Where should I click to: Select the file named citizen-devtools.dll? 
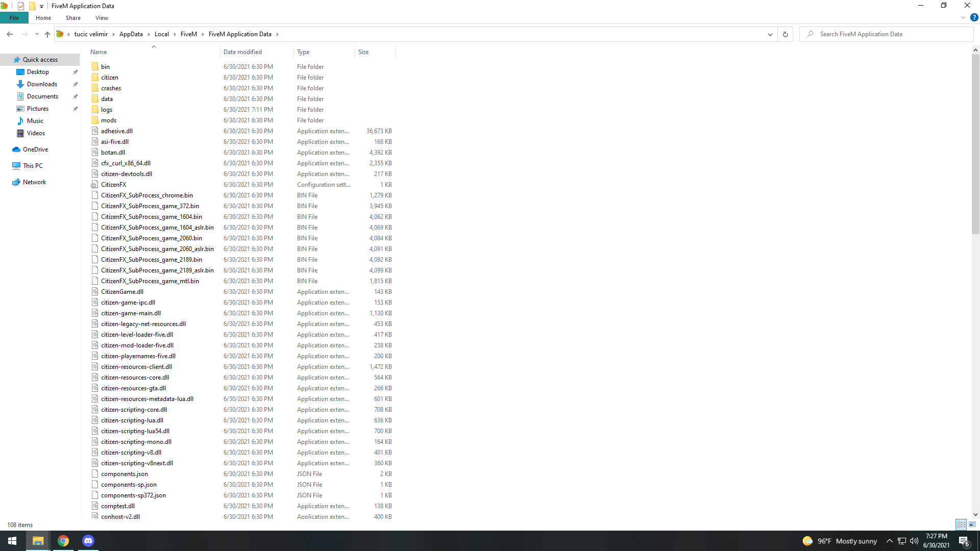pyautogui.click(x=127, y=174)
